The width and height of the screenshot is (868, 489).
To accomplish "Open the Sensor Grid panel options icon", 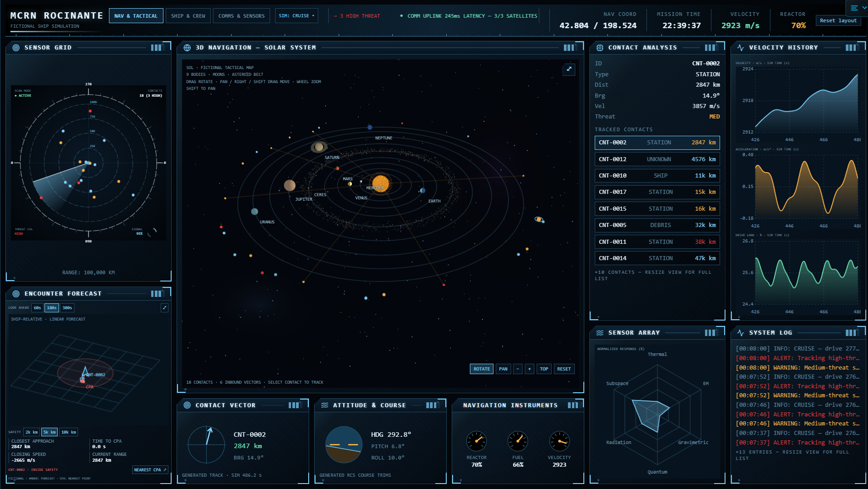I will [x=156, y=48].
